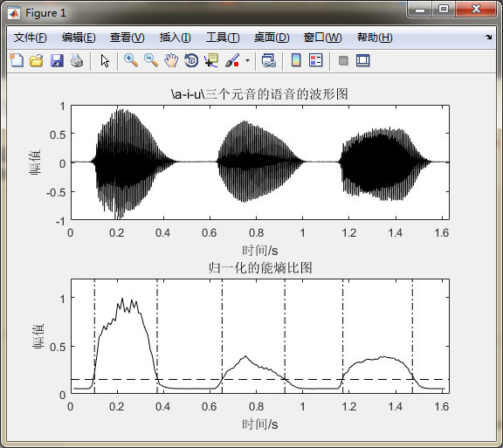Open the 帮助(H) menu
Image resolution: width=503 pixels, height=448 pixels.
375,38
